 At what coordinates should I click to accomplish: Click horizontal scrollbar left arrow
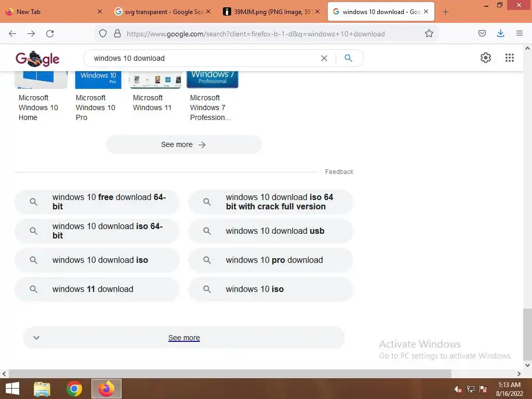click(4, 374)
